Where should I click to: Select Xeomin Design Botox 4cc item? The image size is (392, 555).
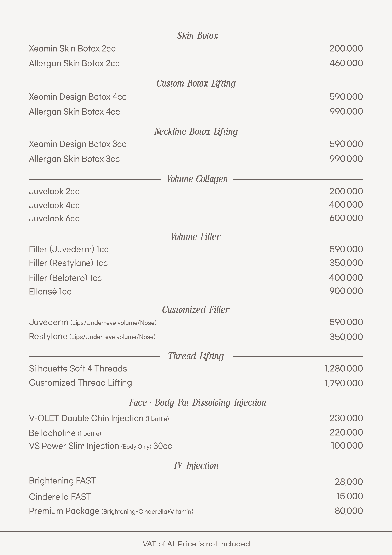[77, 97]
